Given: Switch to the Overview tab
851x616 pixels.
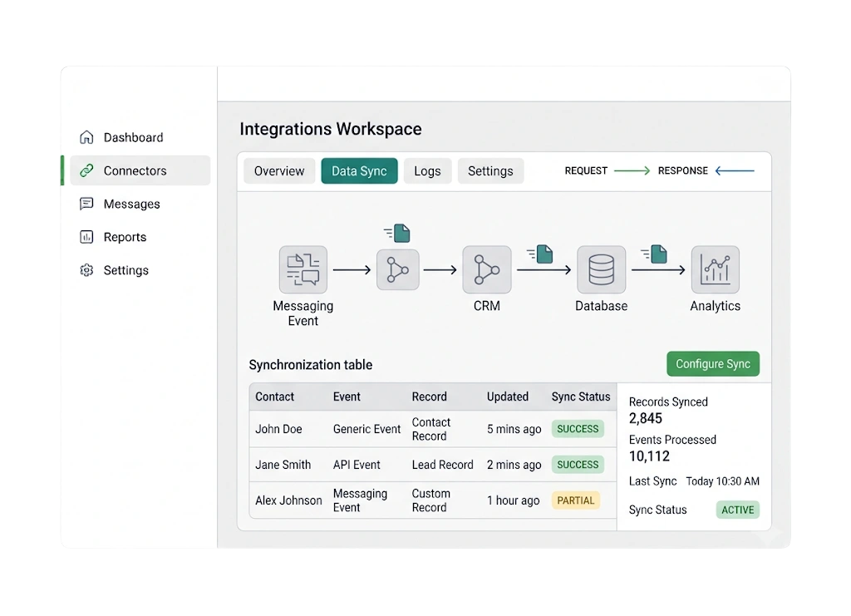Looking at the screenshot, I should pyautogui.click(x=279, y=171).
